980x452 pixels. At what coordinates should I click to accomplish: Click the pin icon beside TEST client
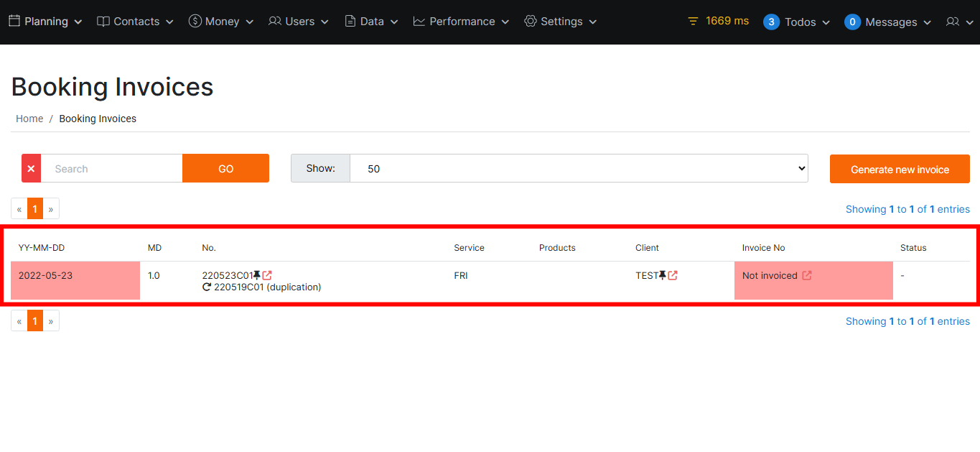click(663, 275)
